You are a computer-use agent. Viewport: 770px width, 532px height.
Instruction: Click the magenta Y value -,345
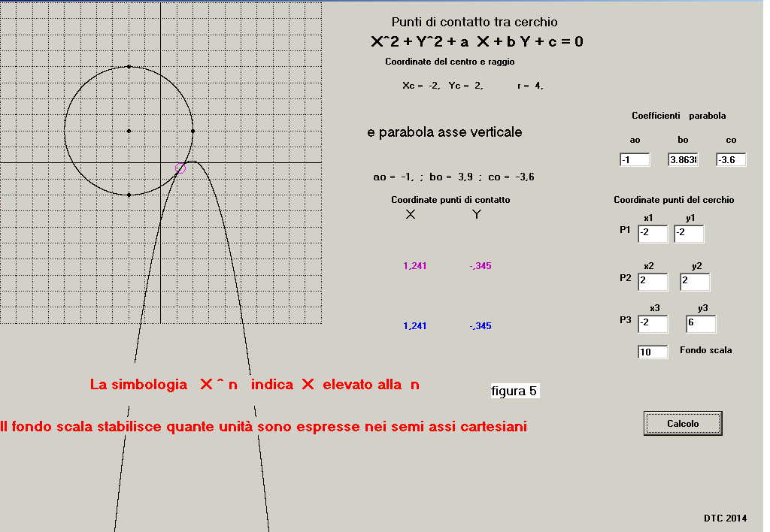480,266
